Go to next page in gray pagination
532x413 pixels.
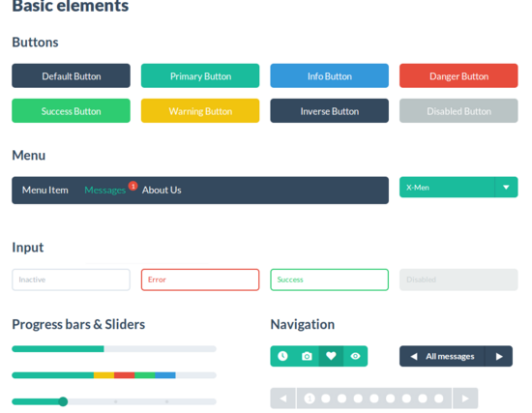pos(465,398)
